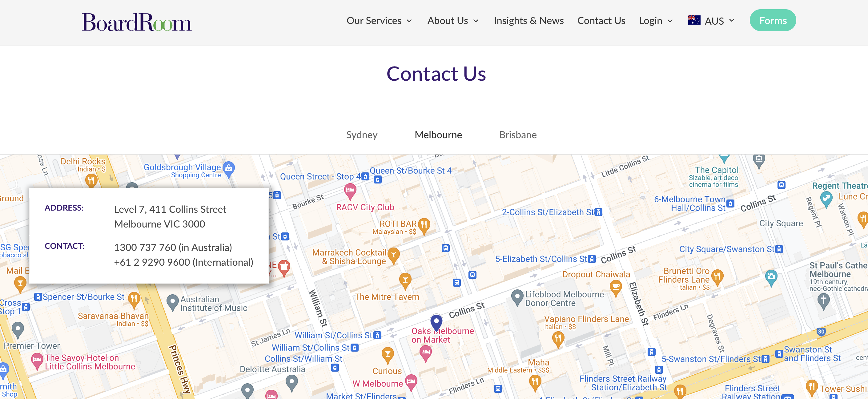
Task: Click the City Square museum pin
Action: coord(758,161)
